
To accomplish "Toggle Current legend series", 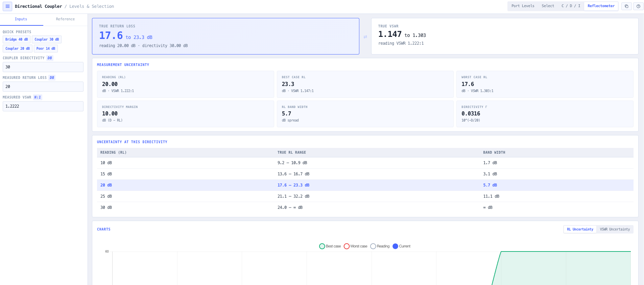I will (402, 246).
